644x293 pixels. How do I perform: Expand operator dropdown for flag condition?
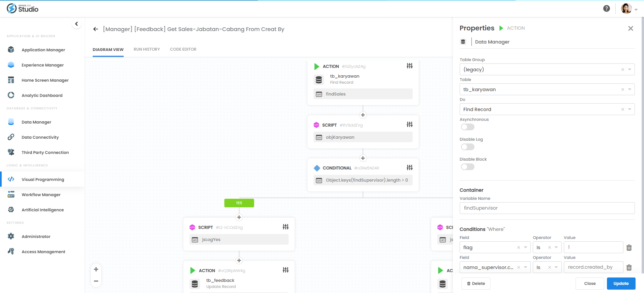[x=556, y=247]
